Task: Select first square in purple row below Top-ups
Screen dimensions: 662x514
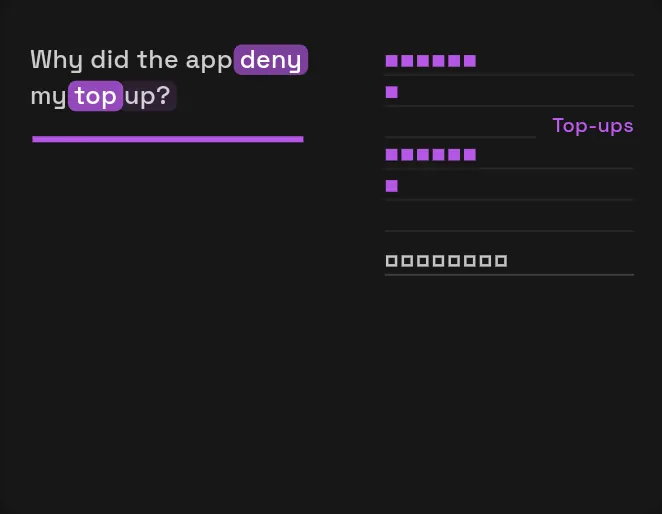Action: [x=391, y=155]
